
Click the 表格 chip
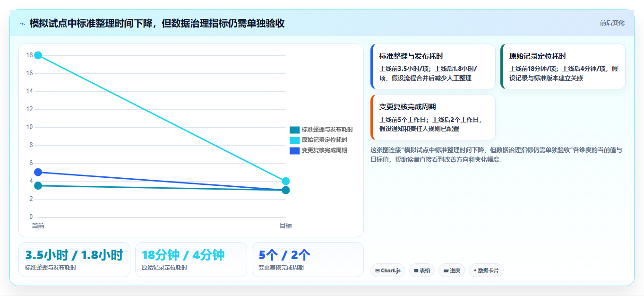tap(422, 270)
